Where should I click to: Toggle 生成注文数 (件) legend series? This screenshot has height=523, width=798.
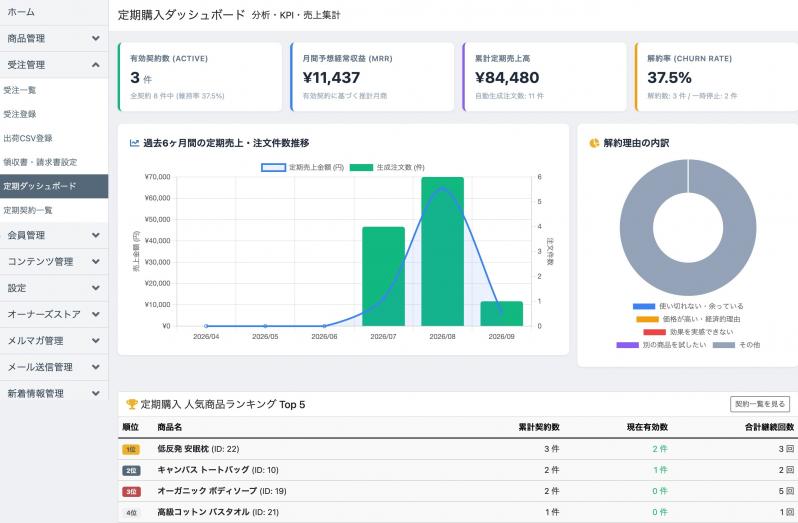[387, 167]
